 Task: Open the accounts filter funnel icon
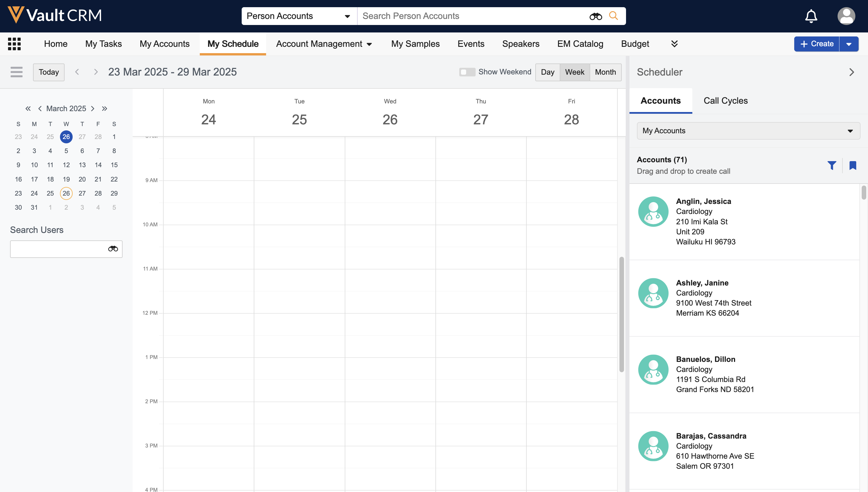[832, 165]
